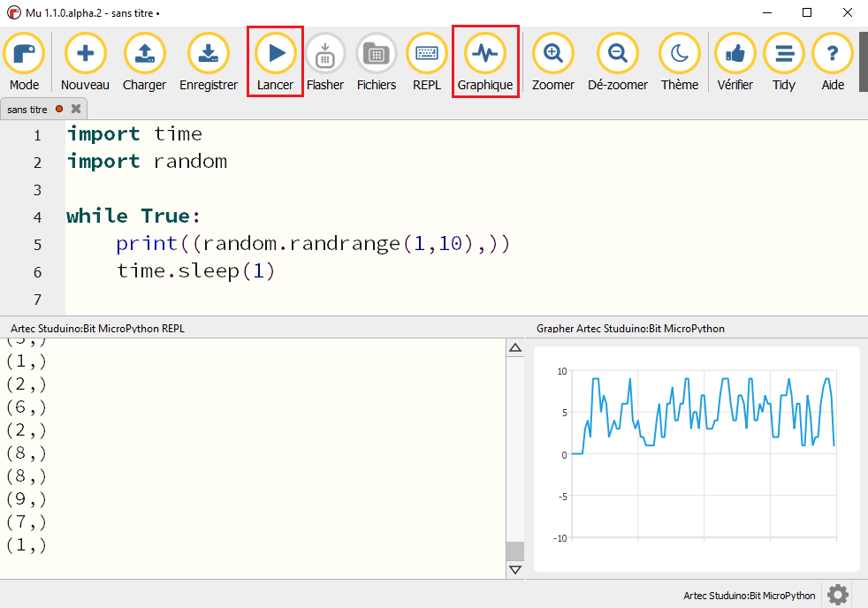
Task: Open the Mode selector
Action: pyautogui.click(x=25, y=61)
